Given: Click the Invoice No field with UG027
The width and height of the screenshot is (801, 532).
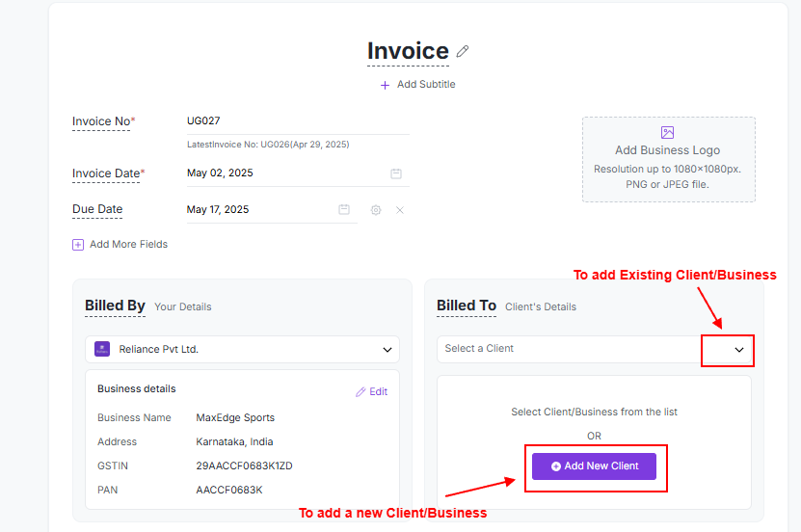Looking at the screenshot, I should pos(298,121).
